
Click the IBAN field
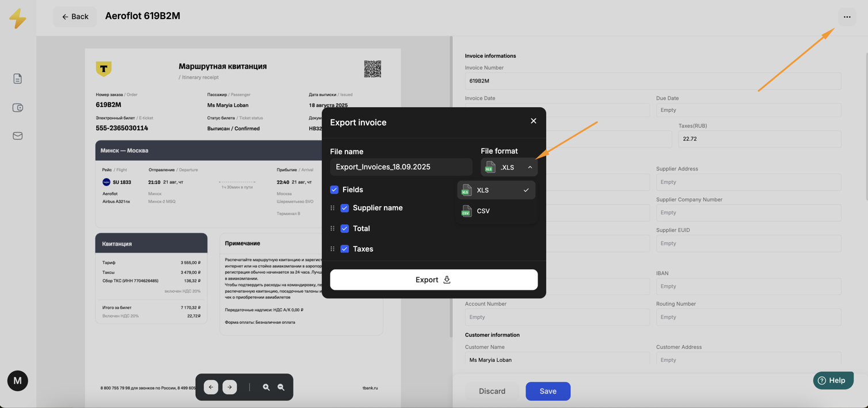[x=748, y=286]
